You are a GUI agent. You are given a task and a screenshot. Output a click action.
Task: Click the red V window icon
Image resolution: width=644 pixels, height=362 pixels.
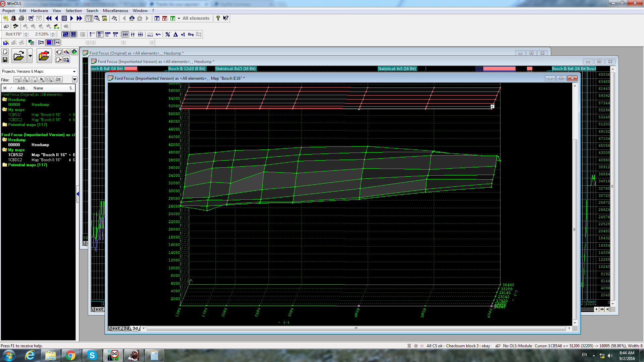165,18
